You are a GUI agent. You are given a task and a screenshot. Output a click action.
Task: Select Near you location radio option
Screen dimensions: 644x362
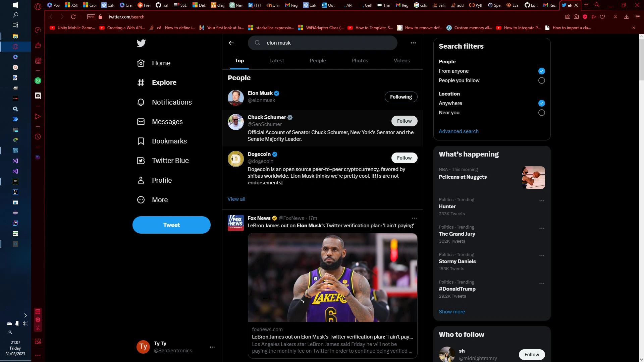541,113
